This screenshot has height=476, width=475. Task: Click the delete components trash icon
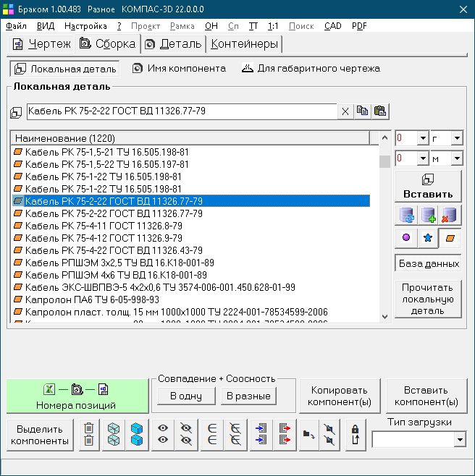[89, 435]
